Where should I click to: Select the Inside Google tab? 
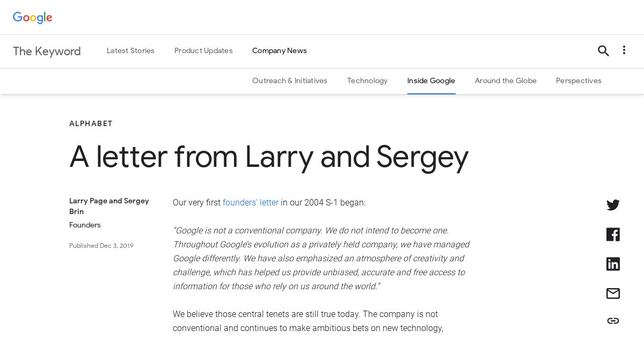pyautogui.click(x=431, y=81)
